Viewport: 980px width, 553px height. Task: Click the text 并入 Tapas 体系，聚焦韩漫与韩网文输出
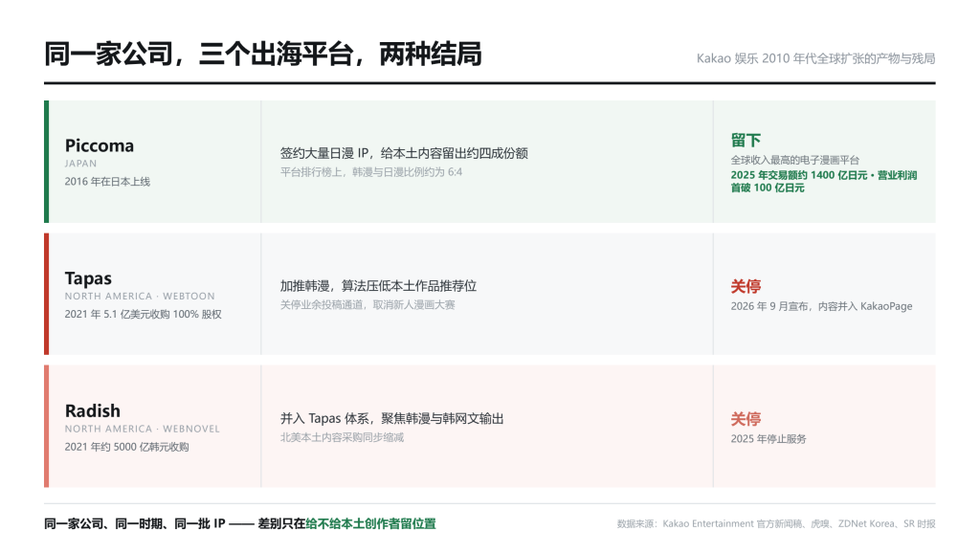(x=391, y=419)
